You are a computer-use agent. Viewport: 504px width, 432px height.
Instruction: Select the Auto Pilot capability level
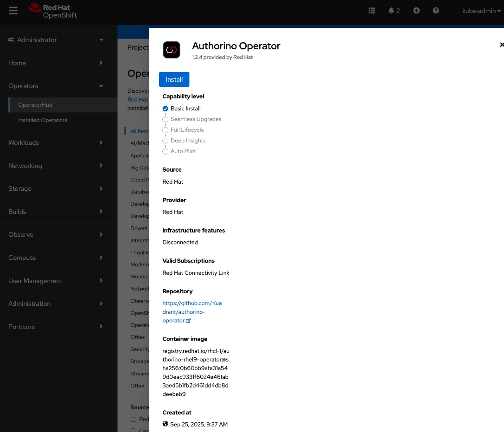coord(166,151)
